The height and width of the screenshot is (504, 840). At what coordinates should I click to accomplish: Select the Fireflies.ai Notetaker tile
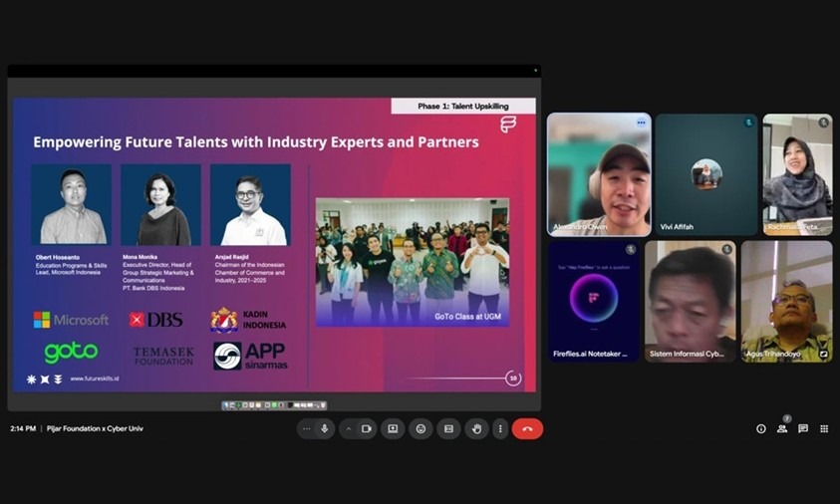pyautogui.click(x=594, y=301)
